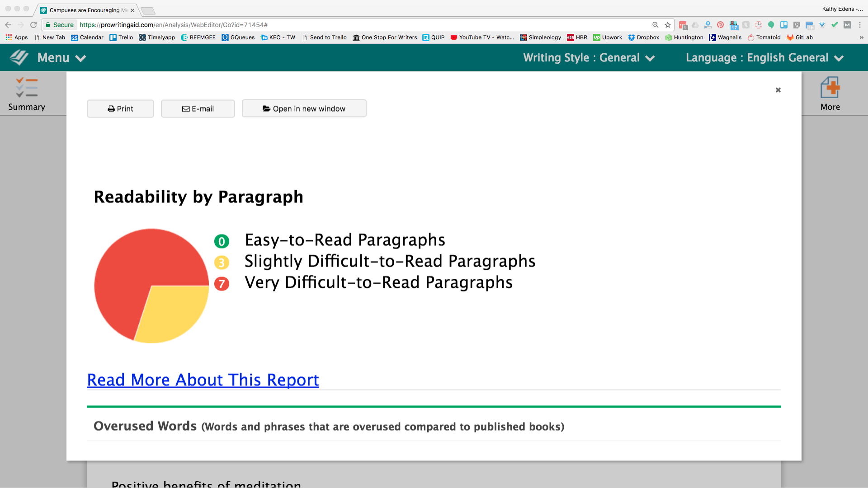Click the Trello extension icon

tap(784, 25)
